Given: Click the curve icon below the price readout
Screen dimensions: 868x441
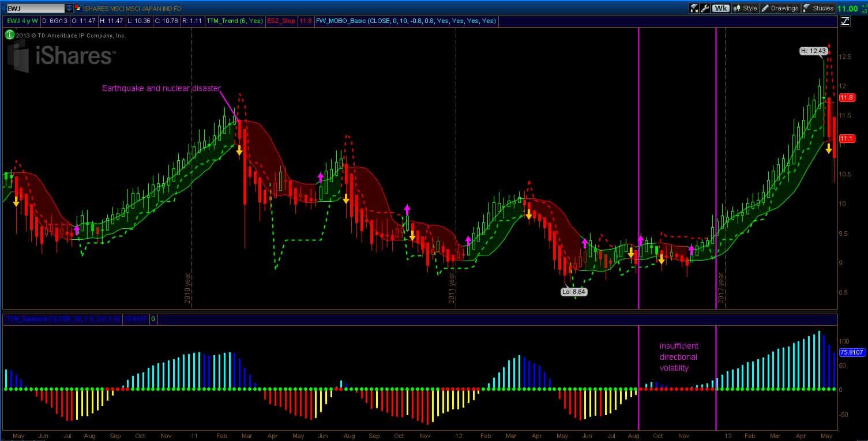Looking at the screenshot, I should coord(845,21).
